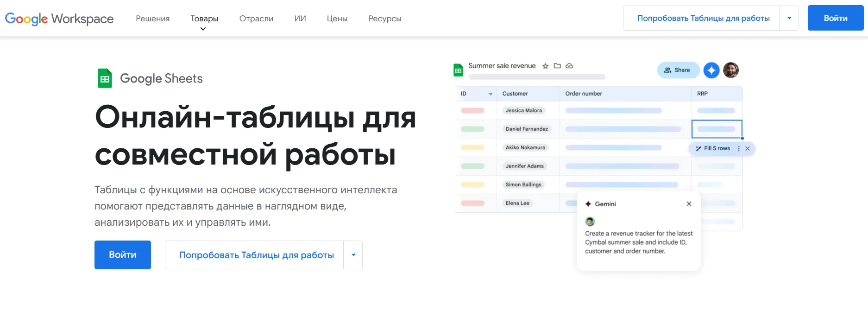868x311 pixels.
Task: Open Gemini via the blue sparkle icon
Action: click(711, 70)
